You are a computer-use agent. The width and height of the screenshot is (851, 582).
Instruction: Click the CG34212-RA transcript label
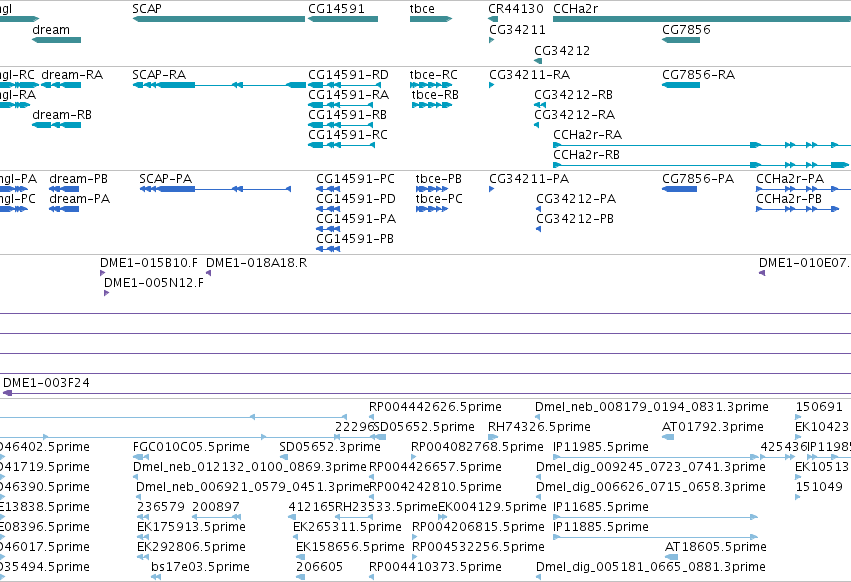pyautogui.click(x=574, y=115)
